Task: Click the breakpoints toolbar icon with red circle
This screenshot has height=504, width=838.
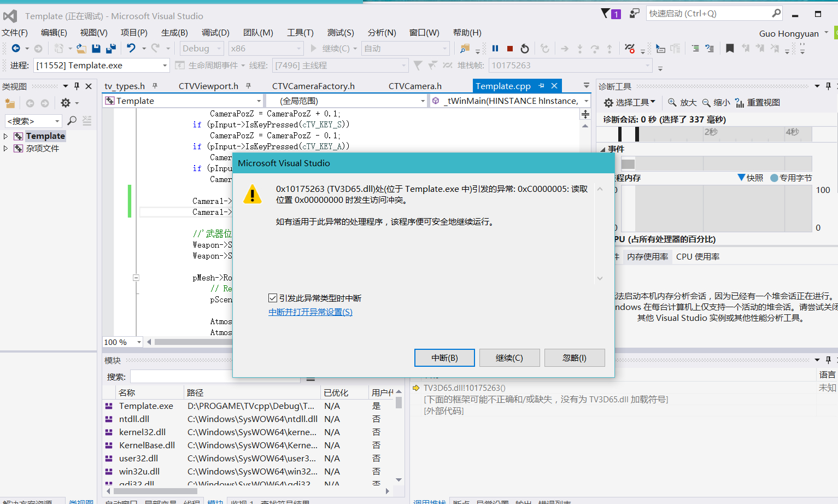Action: tap(630, 49)
